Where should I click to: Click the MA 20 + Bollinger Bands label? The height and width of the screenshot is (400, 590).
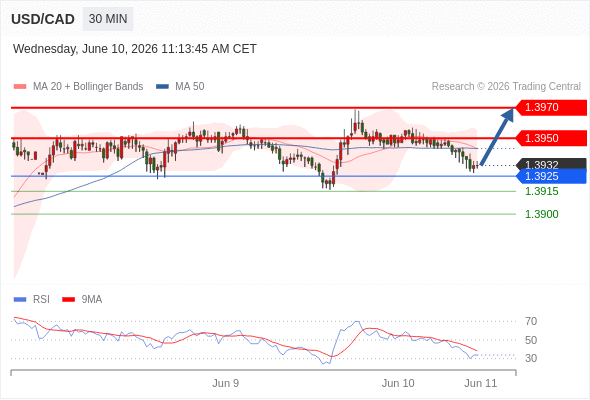pyautogui.click(x=88, y=87)
